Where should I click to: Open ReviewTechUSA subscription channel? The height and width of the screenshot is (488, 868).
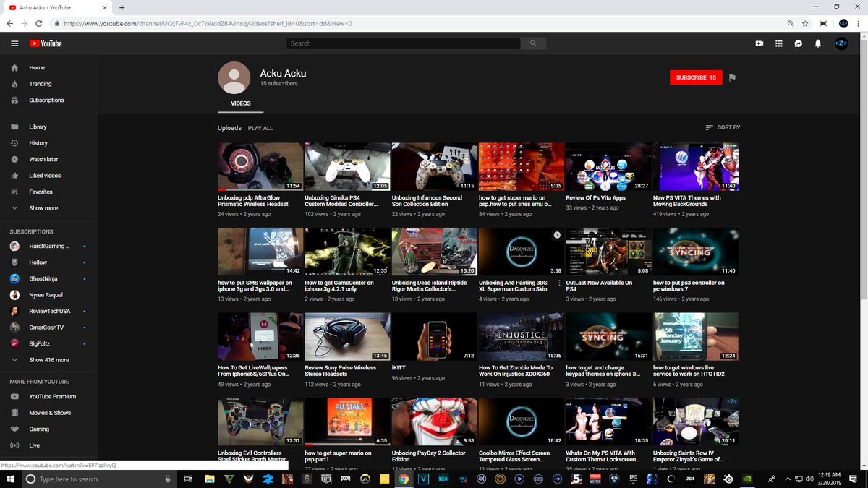pyautogui.click(x=48, y=311)
